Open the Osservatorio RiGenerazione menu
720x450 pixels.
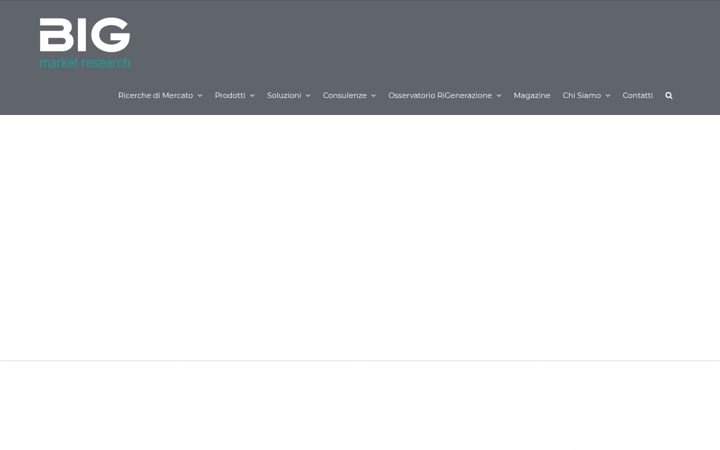point(440,96)
